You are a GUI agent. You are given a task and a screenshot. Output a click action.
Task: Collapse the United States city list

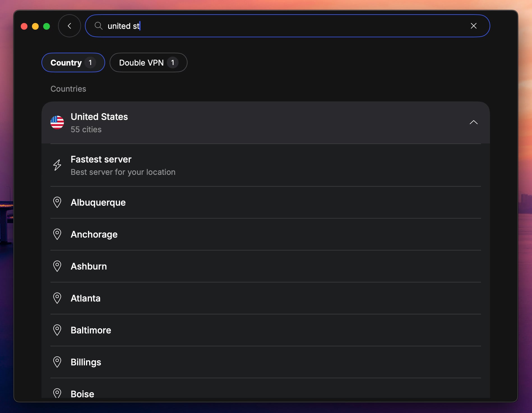(473, 122)
